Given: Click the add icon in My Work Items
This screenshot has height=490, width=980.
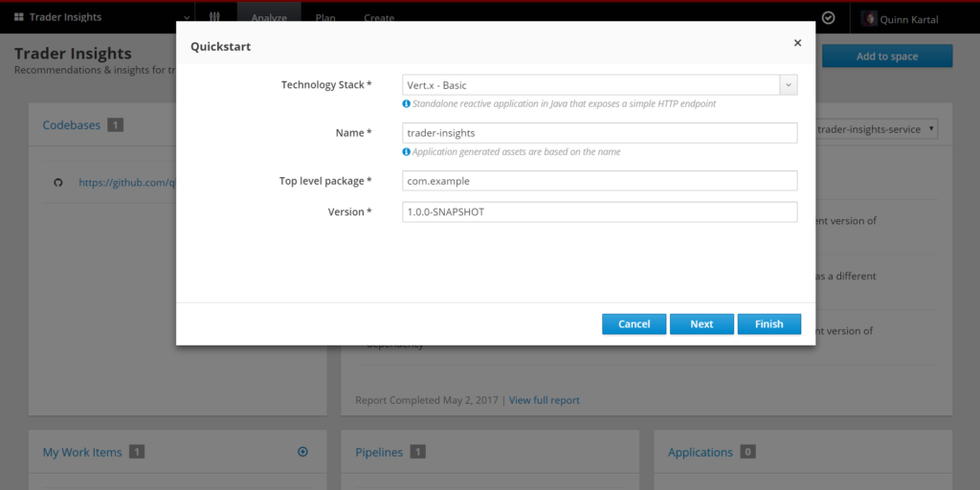Looking at the screenshot, I should coord(302,452).
